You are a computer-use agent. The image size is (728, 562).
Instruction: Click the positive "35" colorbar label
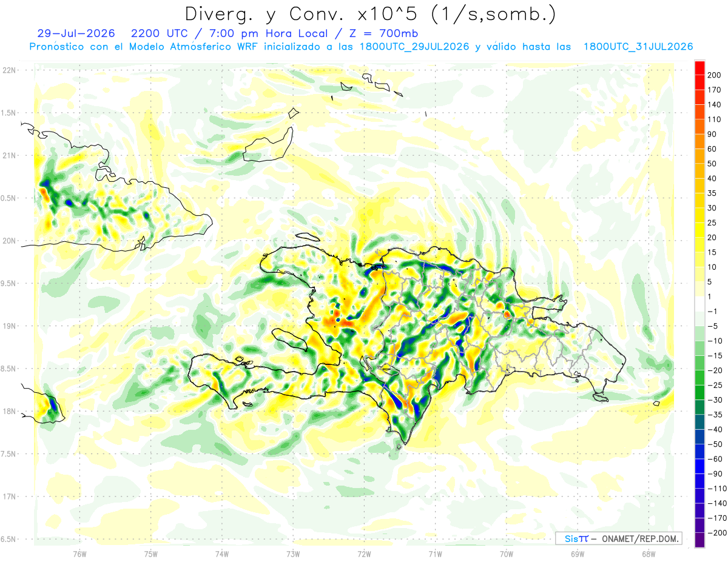713,193
